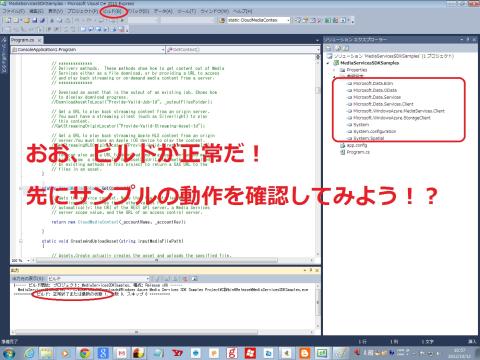Open the ツール(T) menu

point(186,11)
